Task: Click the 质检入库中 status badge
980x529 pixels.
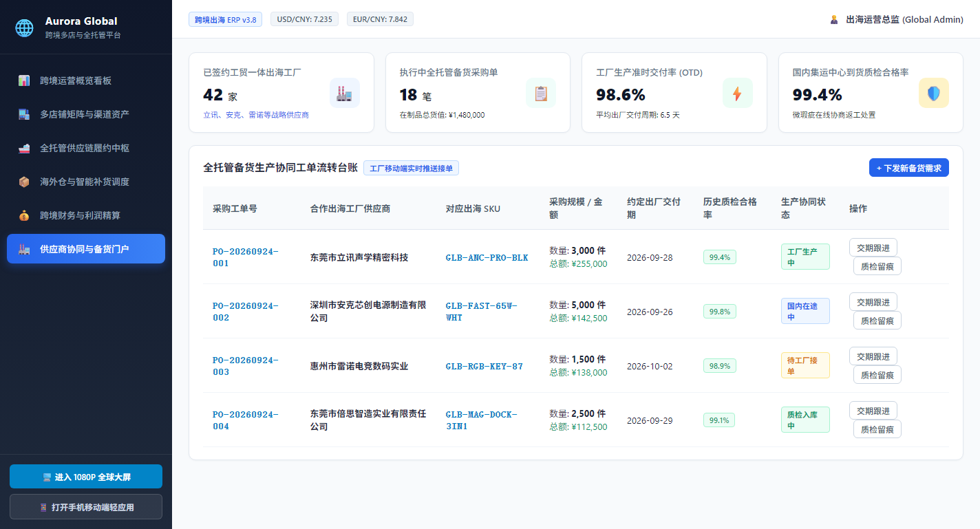Action: [805, 420]
